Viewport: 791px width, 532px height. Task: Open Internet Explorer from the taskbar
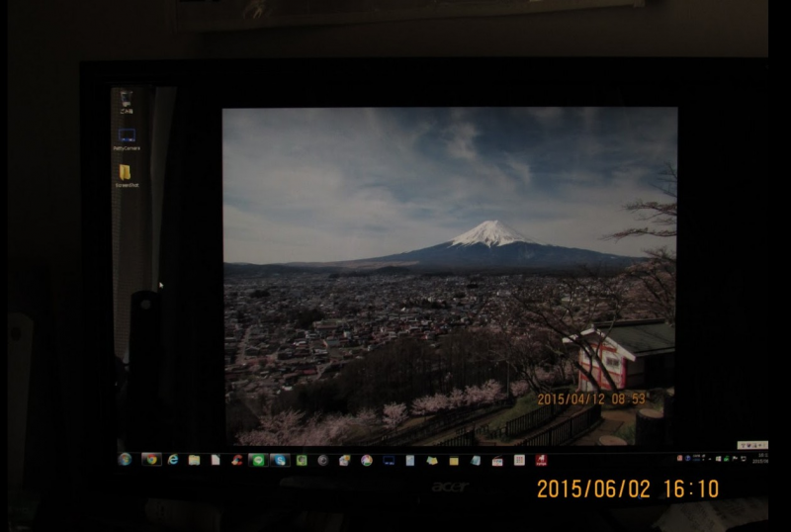(x=173, y=460)
